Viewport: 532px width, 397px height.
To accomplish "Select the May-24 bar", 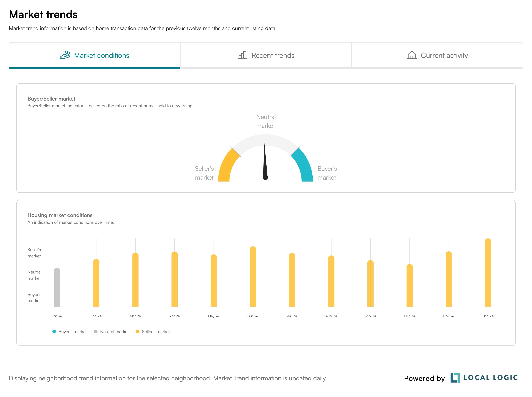I will [x=214, y=280].
